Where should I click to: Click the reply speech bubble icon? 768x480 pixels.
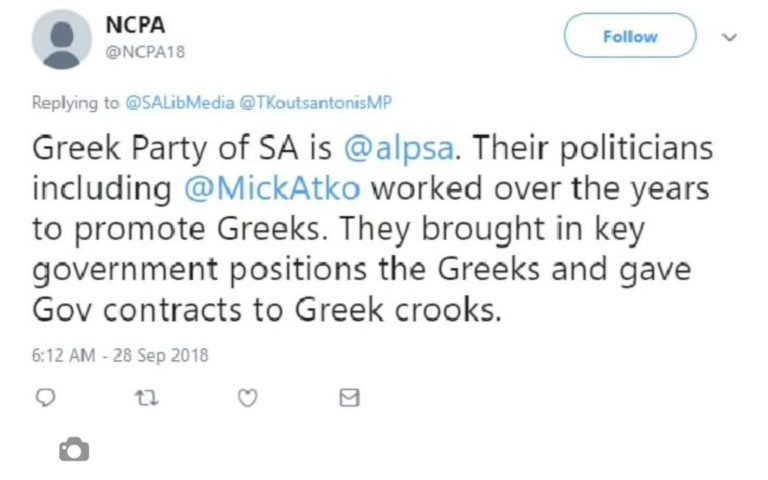click(x=46, y=397)
